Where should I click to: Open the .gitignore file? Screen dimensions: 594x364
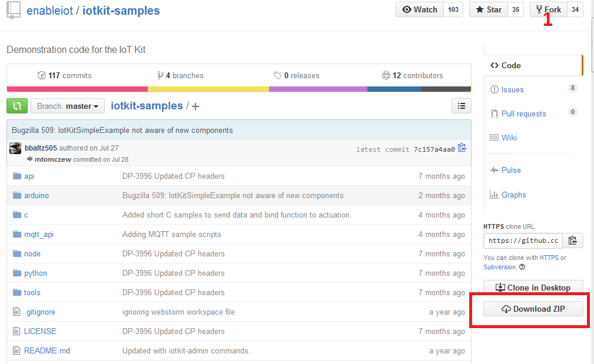[40, 312]
